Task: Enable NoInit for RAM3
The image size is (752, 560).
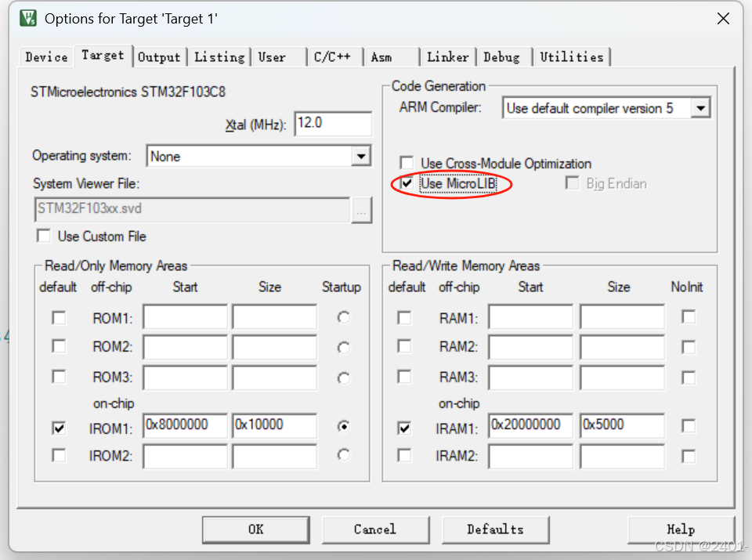Action: [x=689, y=378]
